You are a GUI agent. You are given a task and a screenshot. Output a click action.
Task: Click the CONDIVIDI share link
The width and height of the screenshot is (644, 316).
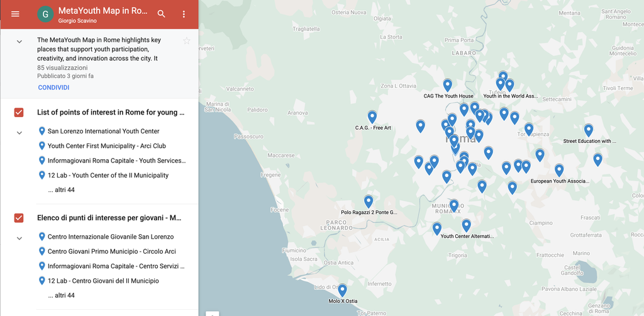click(53, 87)
